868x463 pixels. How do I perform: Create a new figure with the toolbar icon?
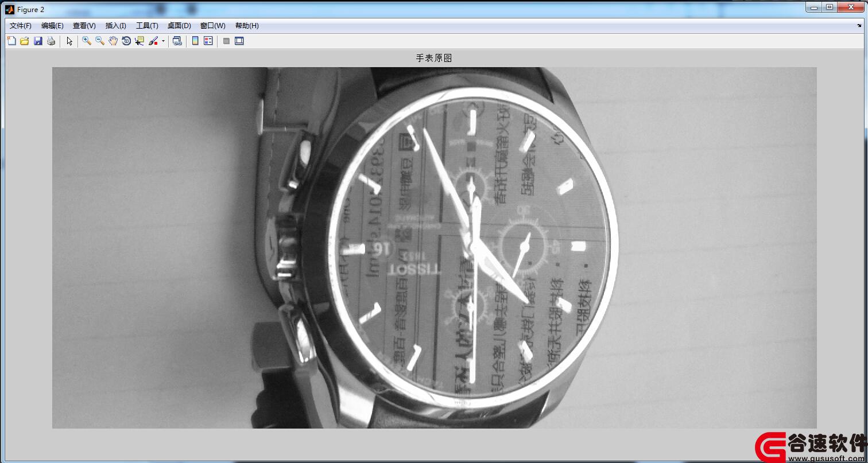coord(11,41)
